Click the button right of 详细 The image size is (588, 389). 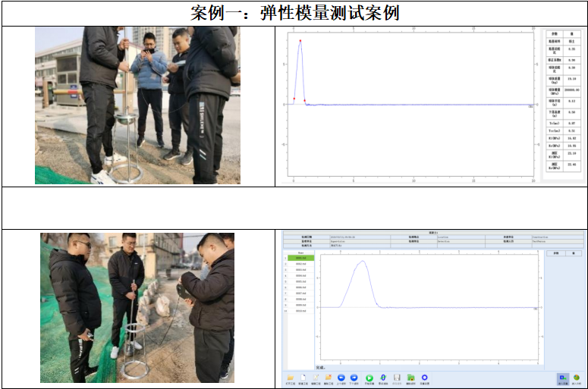pyautogui.click(x=574, y=253)
